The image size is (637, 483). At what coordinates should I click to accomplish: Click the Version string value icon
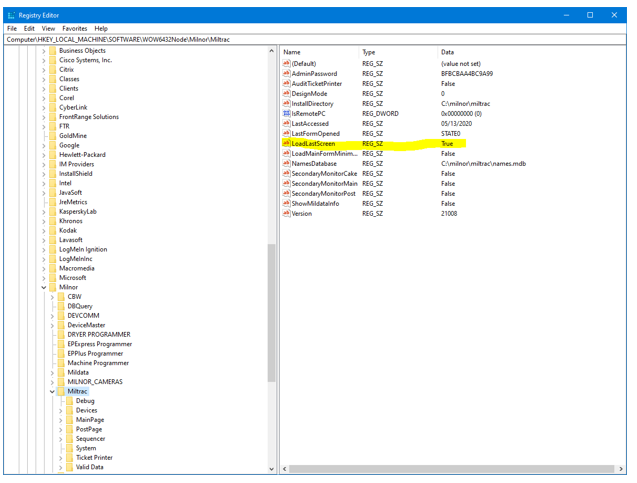[286, 213]
